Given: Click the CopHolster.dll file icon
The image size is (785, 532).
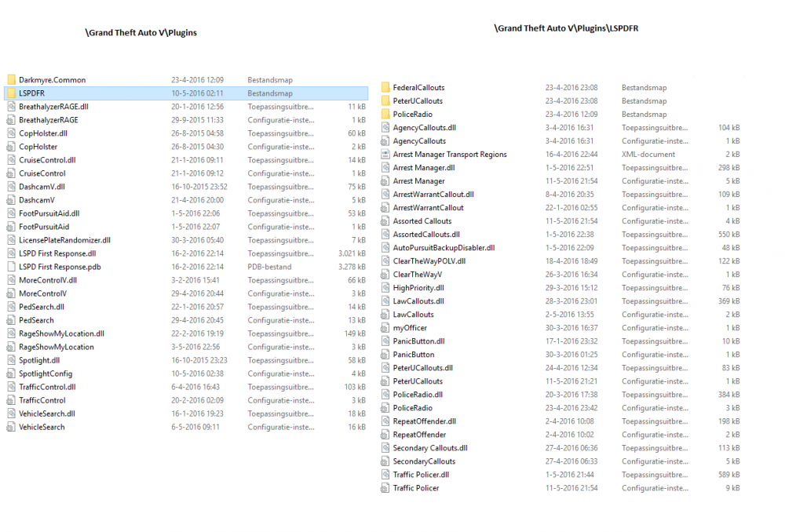Looking at the screenshot, I should 11,133.
